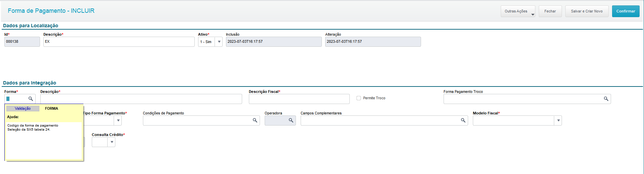Click the Descrição field containing EX
644x174 pixels.
pos(119,42)
